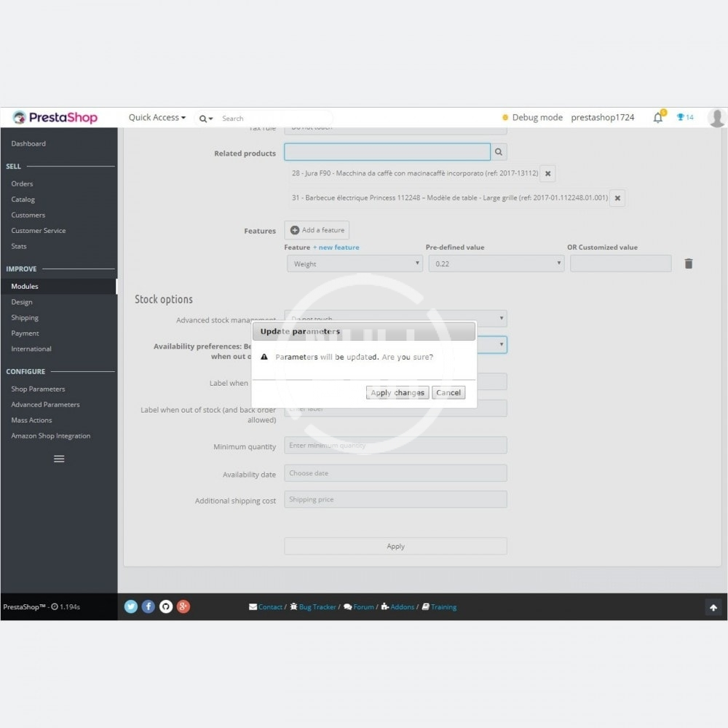Click the search magnifier next to Related products

499,152
